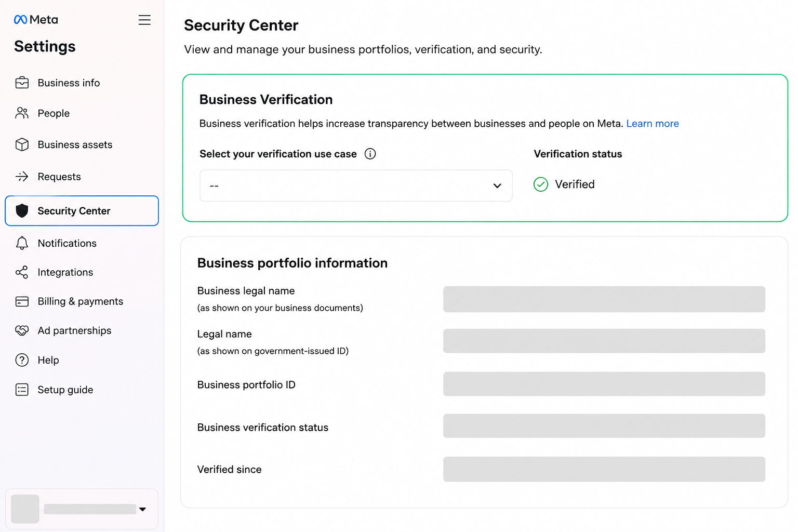Image resolution: width=798 pixels, height=532 pixels.
Task: Click info icon beside verification use case
Action: [x=370, y=154]
